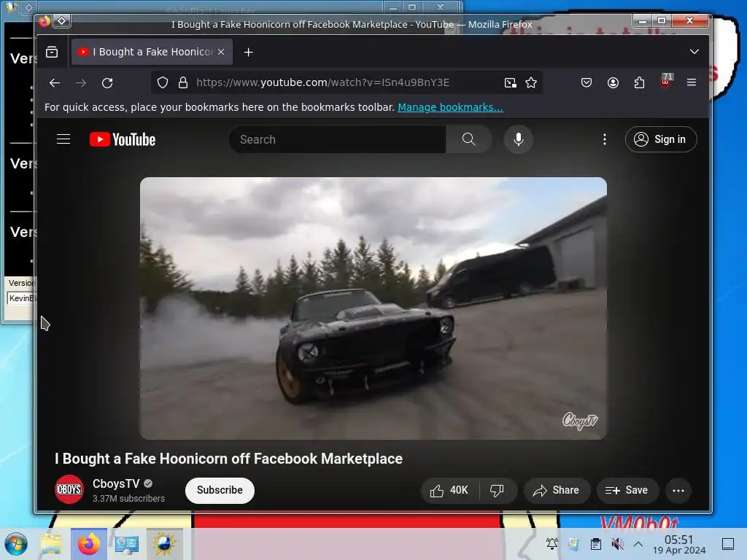Open clock showing 05:51 19 Apr 2024
This screenshot has height=560, width=747.
pyautogui.click(x=679, y=544)
